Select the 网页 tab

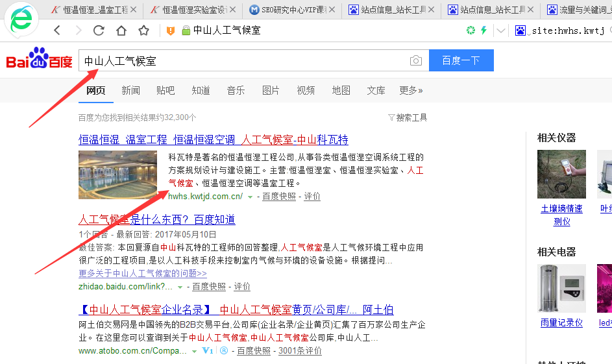(x=96, y=90)
